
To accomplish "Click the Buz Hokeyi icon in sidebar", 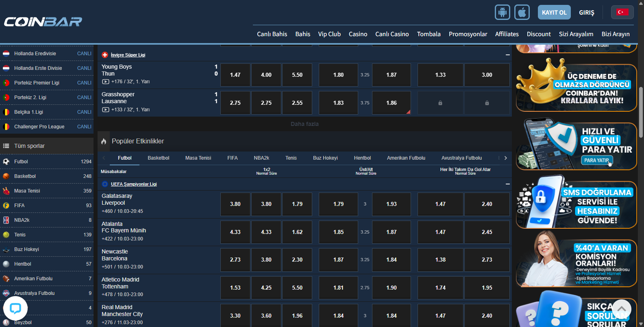I will pyautogui.click(x=6, y=249).
